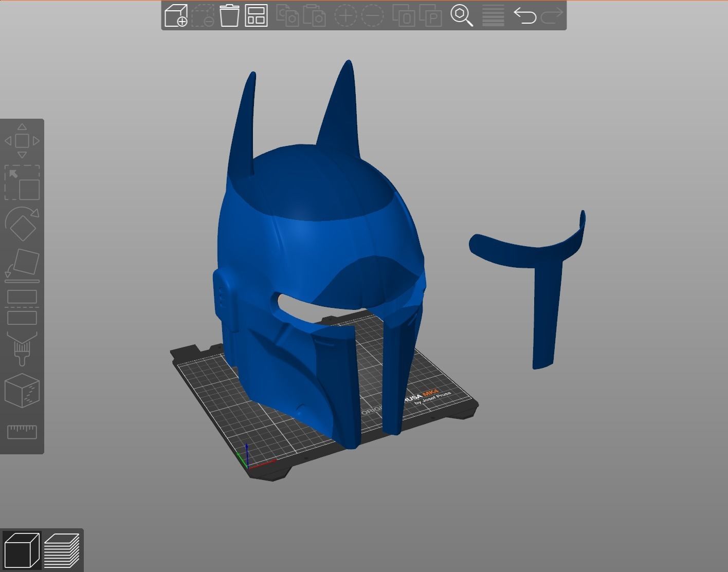Switch to 3D editor view
Screen dimensions: 728x572
coord(22,550)
